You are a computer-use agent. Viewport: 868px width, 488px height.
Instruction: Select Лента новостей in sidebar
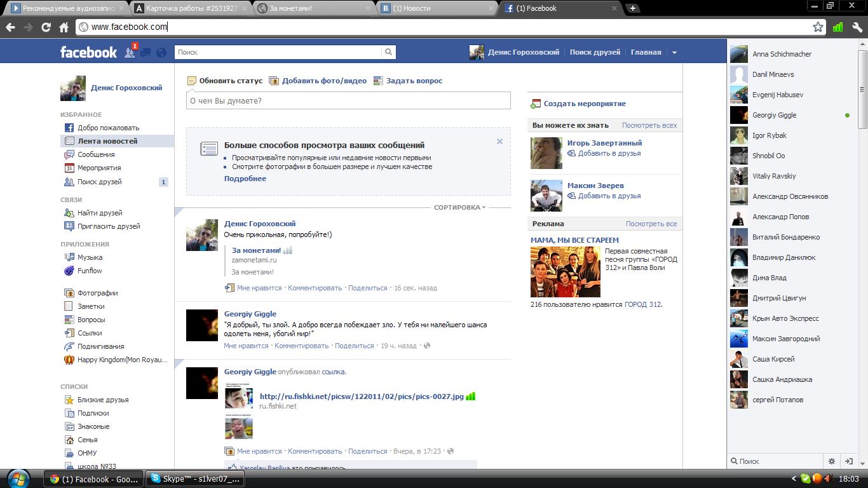point(117,141)
